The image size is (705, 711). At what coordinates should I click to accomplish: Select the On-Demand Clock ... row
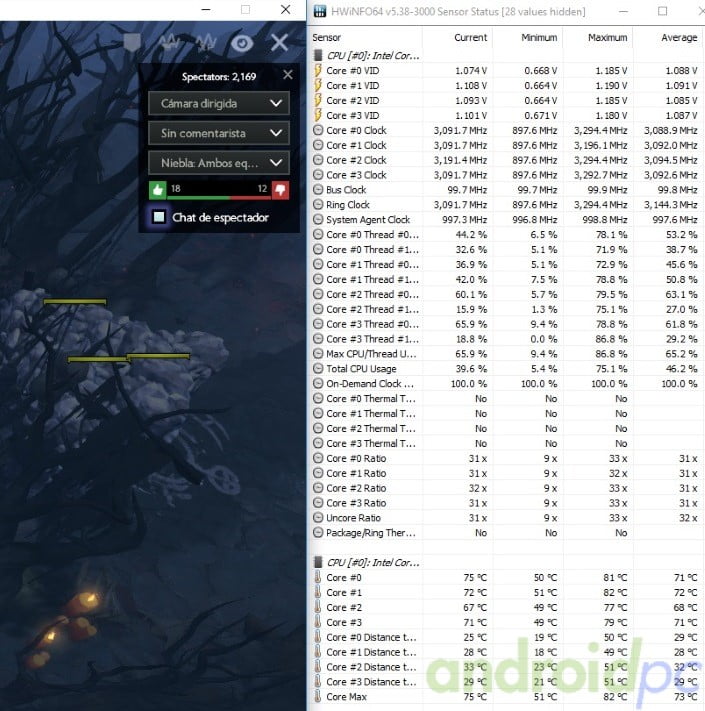pyautogui.click(x=506, y=384)
